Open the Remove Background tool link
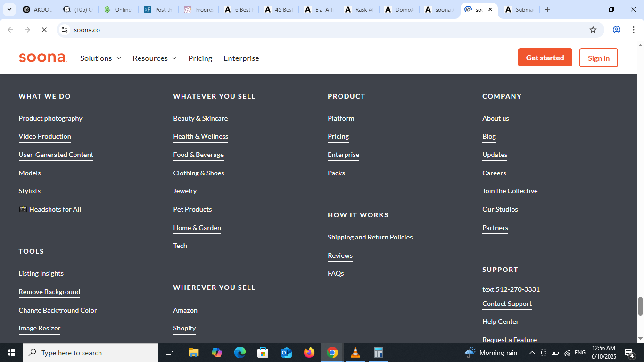This screenshot has height=362, width=644. click(x=50, y=292)
